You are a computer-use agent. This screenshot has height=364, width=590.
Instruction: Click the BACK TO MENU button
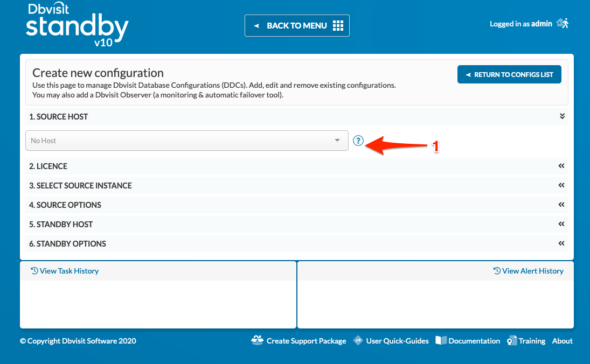(297, 25)
